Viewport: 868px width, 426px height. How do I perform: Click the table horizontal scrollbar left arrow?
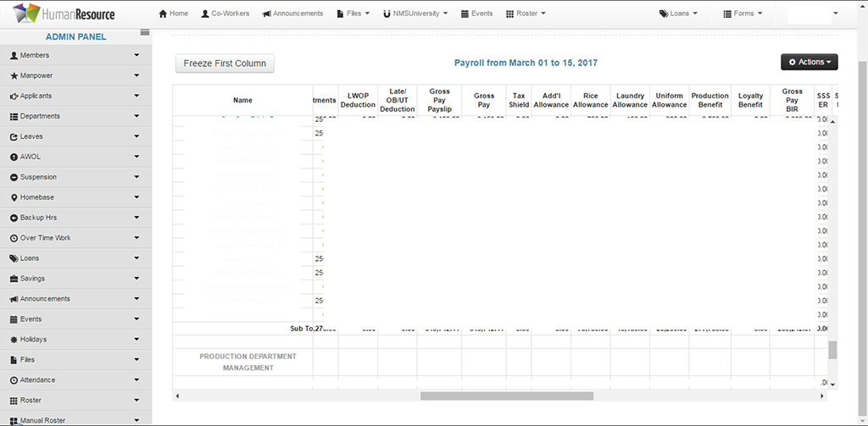[177, 396]
